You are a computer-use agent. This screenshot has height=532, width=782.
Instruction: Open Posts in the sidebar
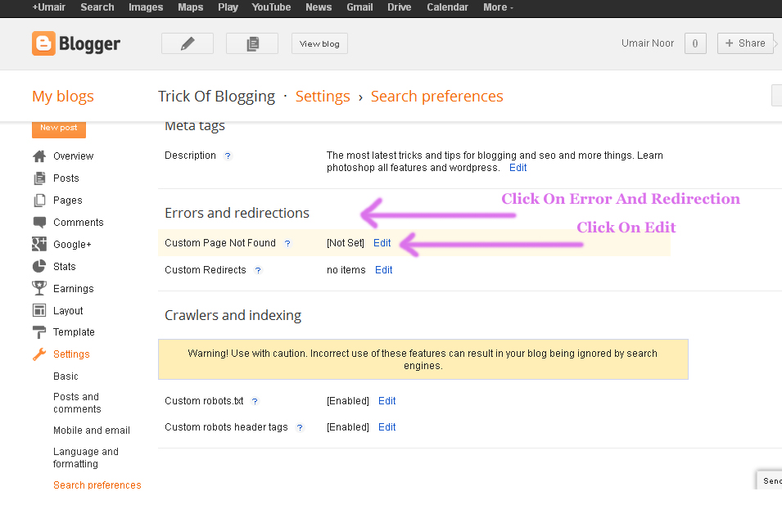click(x=66, y=178)
